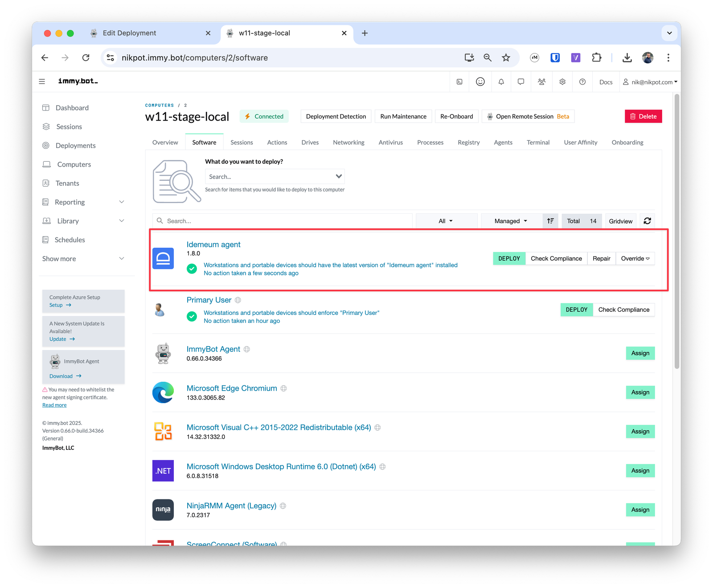Open the settings gear icon
Screen dimensions: 713x588
(562, 82)
